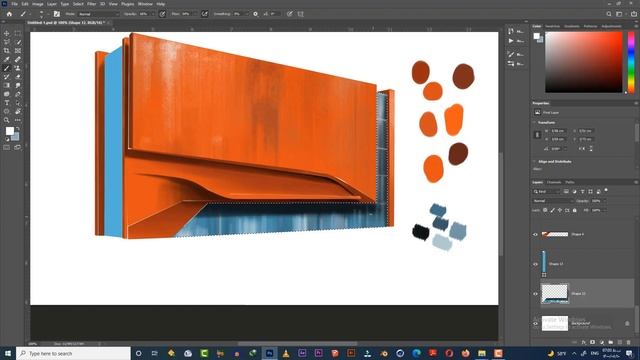Collapse the Align and Distribute section
640x360 pixels.
tap(534, 162)
